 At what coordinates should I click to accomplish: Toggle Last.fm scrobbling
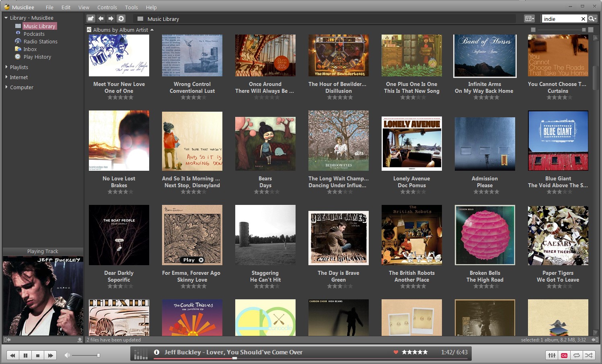564,355
